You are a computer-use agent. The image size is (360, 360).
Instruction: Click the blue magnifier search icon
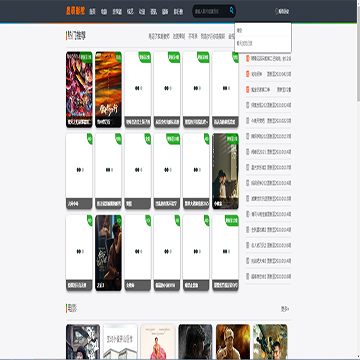[x=231, y=11]
